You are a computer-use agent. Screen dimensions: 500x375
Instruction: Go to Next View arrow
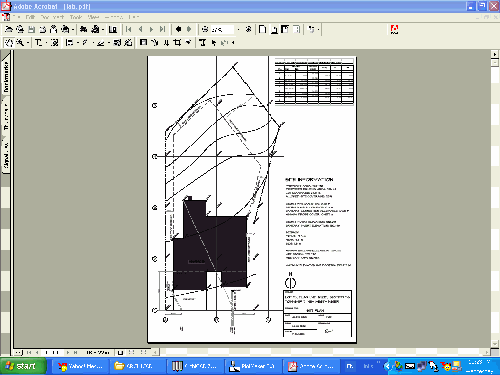(189, 30)
